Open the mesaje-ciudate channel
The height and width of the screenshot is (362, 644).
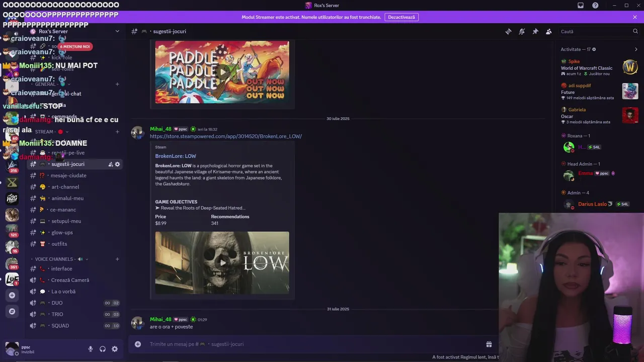(75, 175)
